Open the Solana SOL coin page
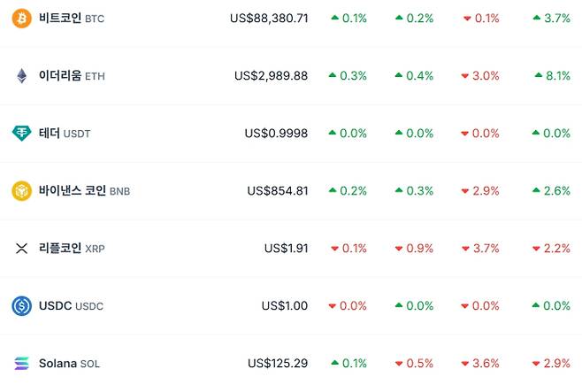Image resolution: width=582 pixels, height=392 pixels. coord(57,364)
